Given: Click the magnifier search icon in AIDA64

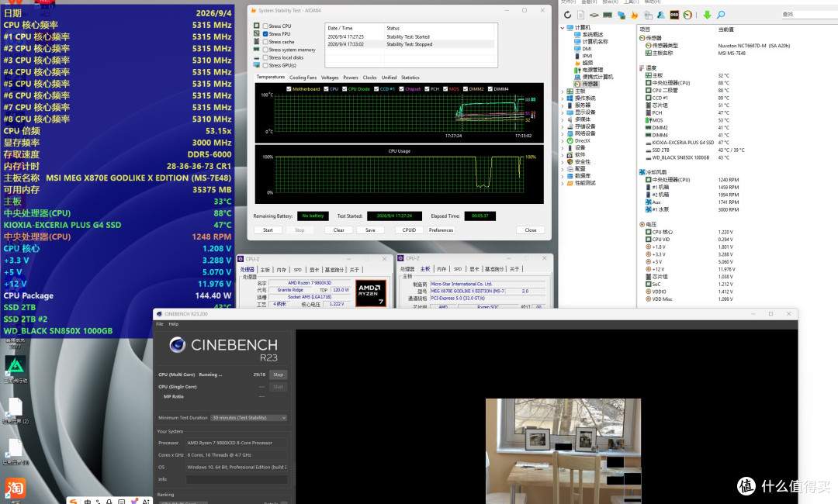Looking at the screenshot, I should (x=721, y=15).
